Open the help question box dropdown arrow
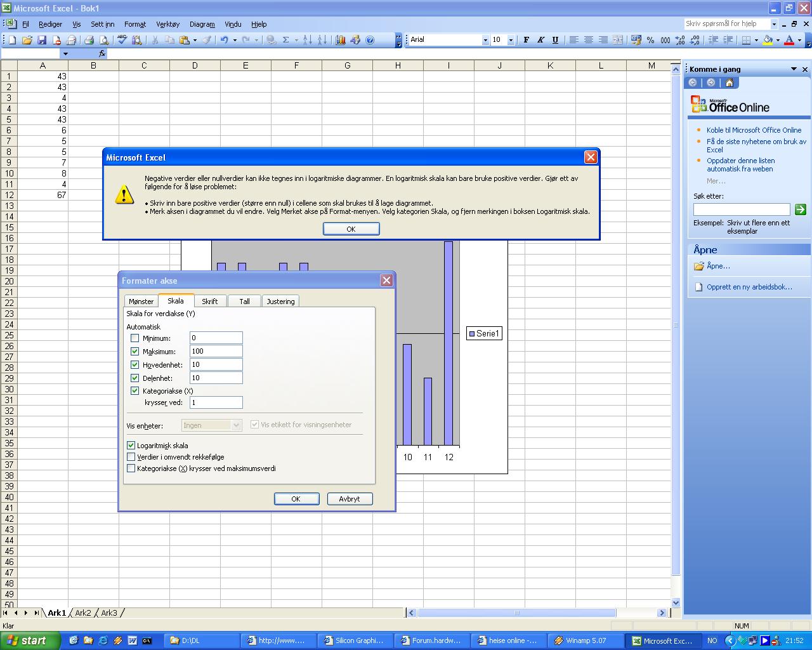The height and width of the screenshot is (650, 812). (x=774, y=24)
